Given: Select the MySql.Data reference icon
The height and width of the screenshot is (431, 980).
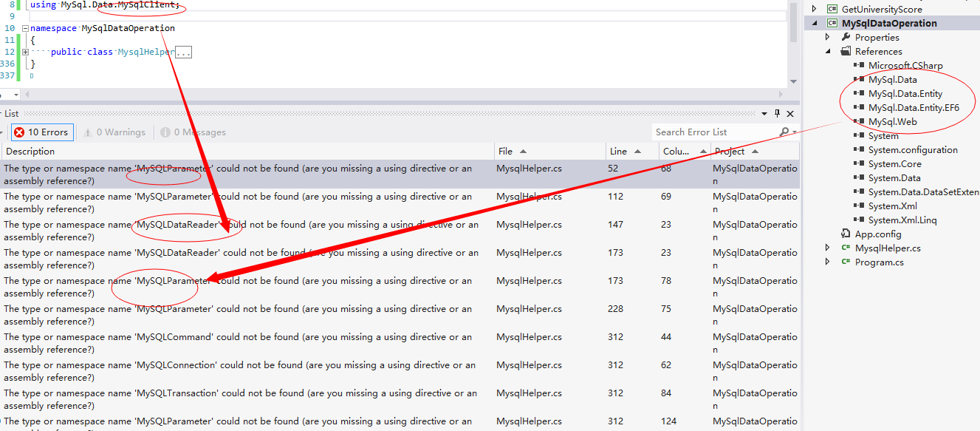Looking at the screenshot, I should pos(859,79).
